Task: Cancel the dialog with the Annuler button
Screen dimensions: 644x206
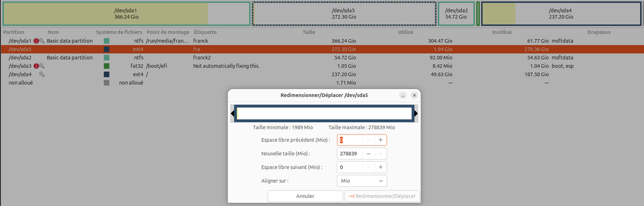Action: click(305, 196)
